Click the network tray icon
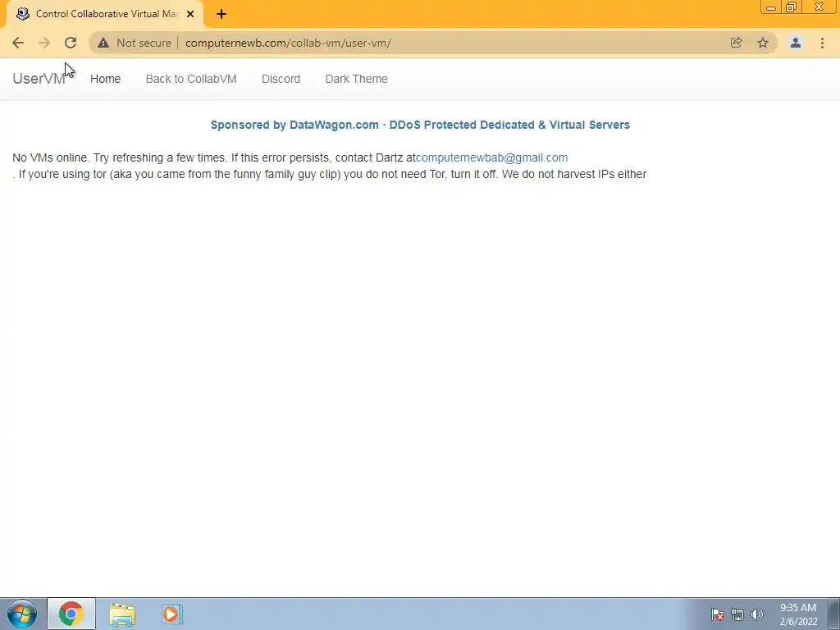The width and height of the screenshot is (840, 630). tap(737, 614)
